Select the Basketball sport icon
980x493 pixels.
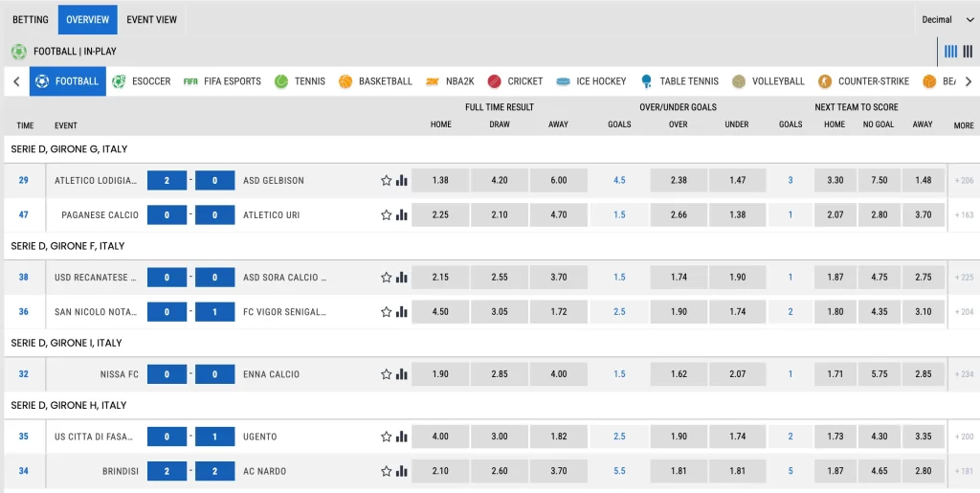tap(345, 81)
